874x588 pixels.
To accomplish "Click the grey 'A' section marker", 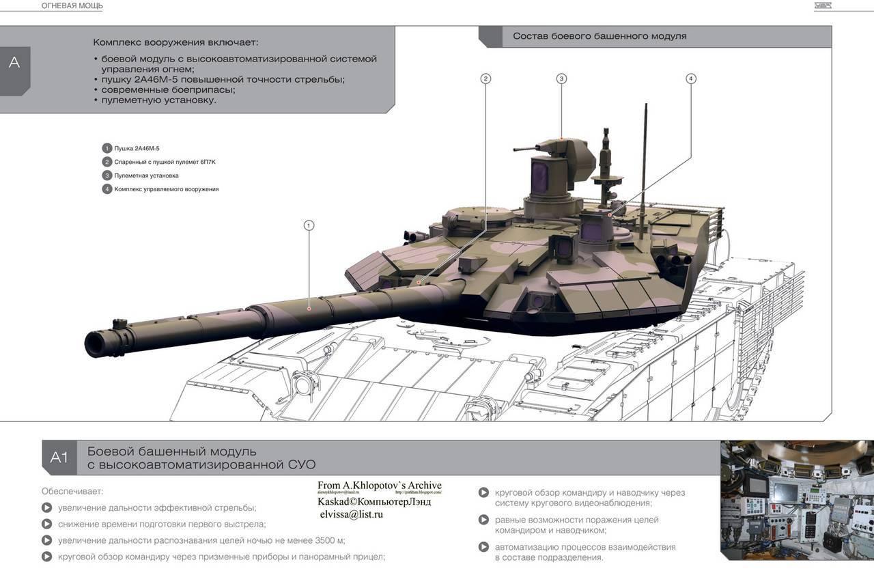I will [x=15, y=71].
